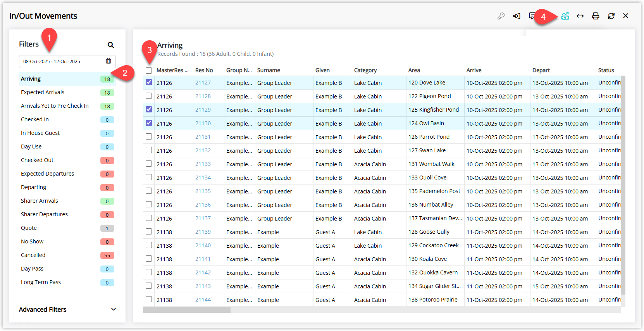Select the Checked Out filter

[x=67, y=160]
